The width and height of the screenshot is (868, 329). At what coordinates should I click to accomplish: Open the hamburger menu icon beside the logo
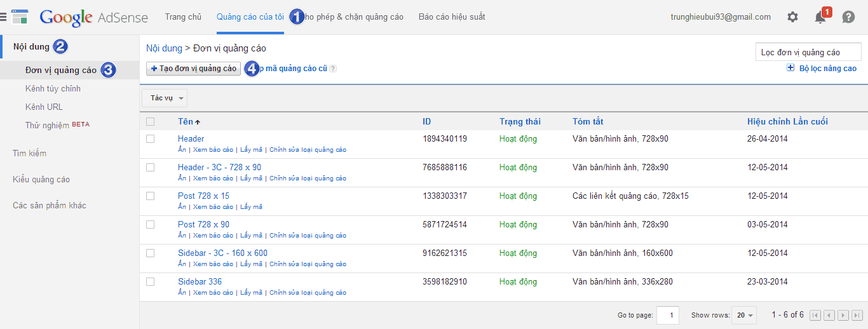(3, 18)
